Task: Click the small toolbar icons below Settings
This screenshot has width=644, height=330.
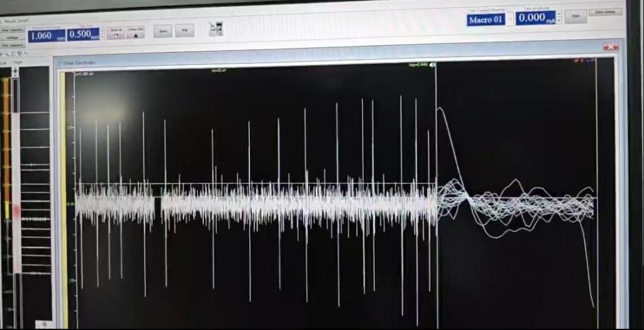Action: point(13,54)
